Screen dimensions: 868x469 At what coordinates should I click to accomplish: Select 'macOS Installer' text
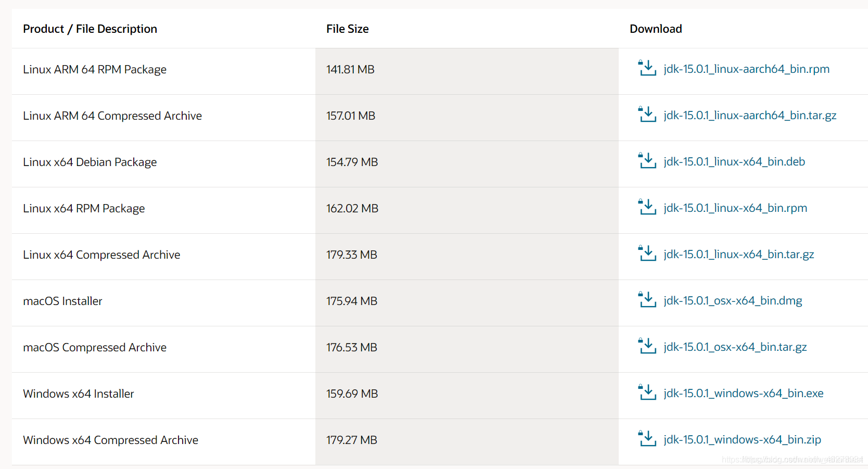(x=62, y=301)
